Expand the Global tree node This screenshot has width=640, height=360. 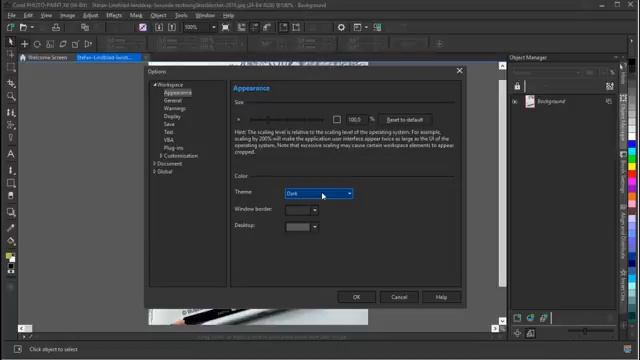154,171
